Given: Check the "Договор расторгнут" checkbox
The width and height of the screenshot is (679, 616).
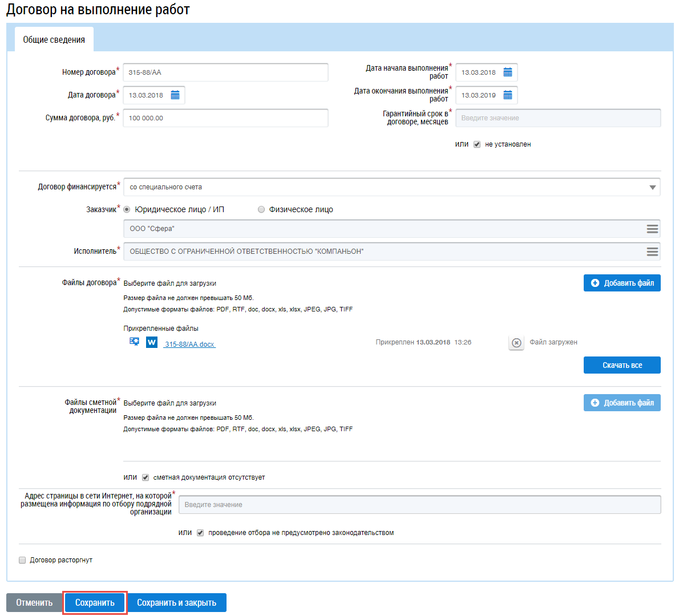Looking at the screenshot, I should click(x=22, y=560).
